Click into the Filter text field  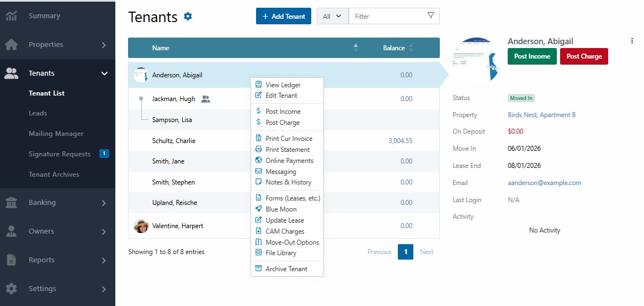click(388, 16)
